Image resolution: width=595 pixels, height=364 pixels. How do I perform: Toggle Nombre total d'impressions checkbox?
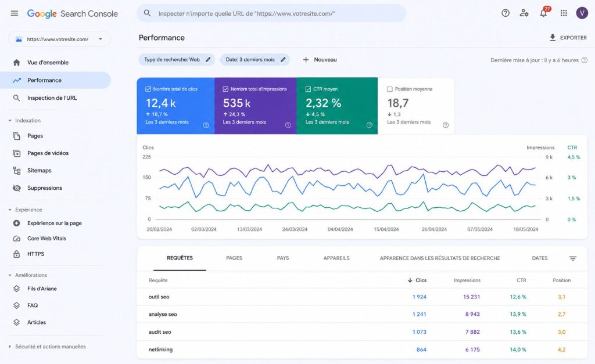point(225,89)
